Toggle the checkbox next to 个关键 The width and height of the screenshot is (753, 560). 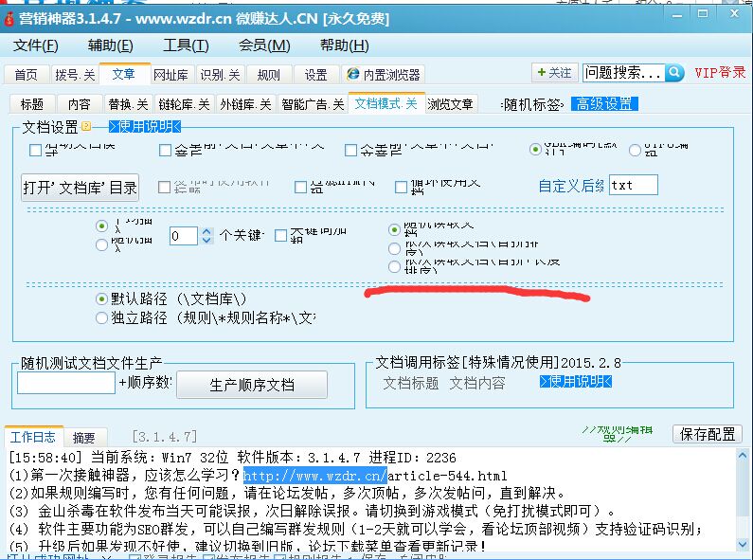pos(281,235)
